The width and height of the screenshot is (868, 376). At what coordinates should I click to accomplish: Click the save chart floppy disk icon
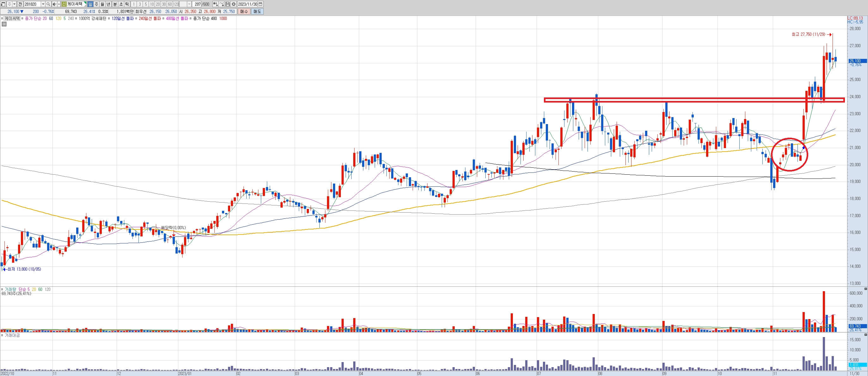[x=227, y=4]
